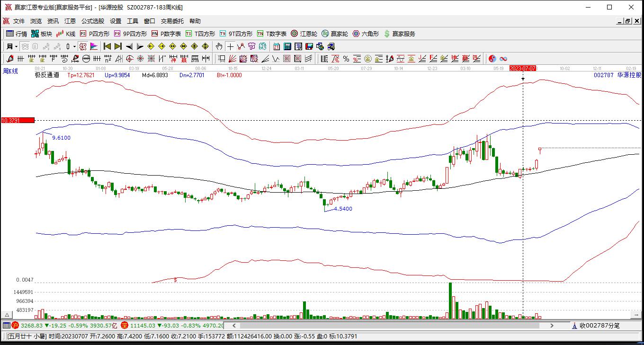
Task: Open the T四方形 time square
Action: click(x=200, y=34)
